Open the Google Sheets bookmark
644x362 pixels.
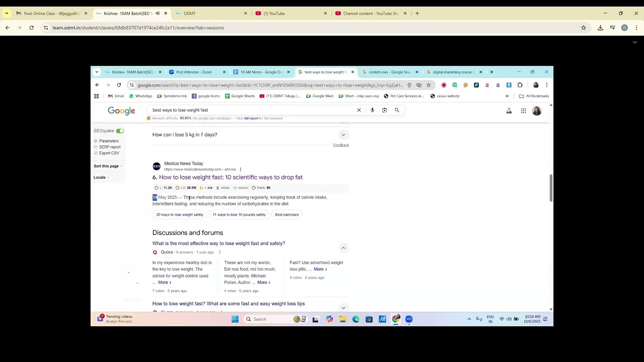click(x=240, y=96)
